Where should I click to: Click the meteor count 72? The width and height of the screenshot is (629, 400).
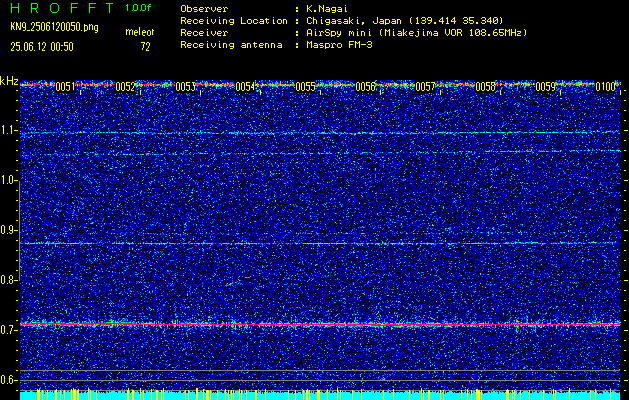point(145,47)
